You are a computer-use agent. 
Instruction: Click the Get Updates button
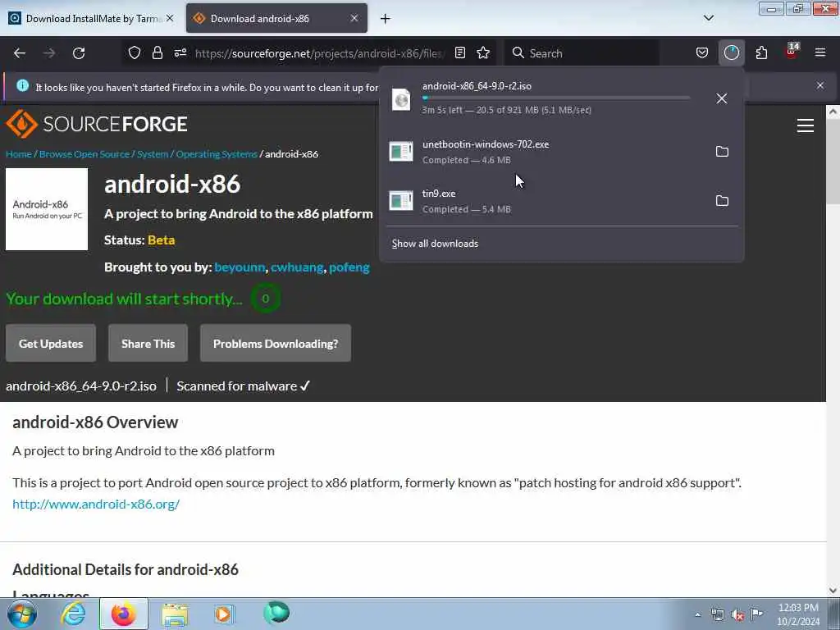(x=51, y=344)
